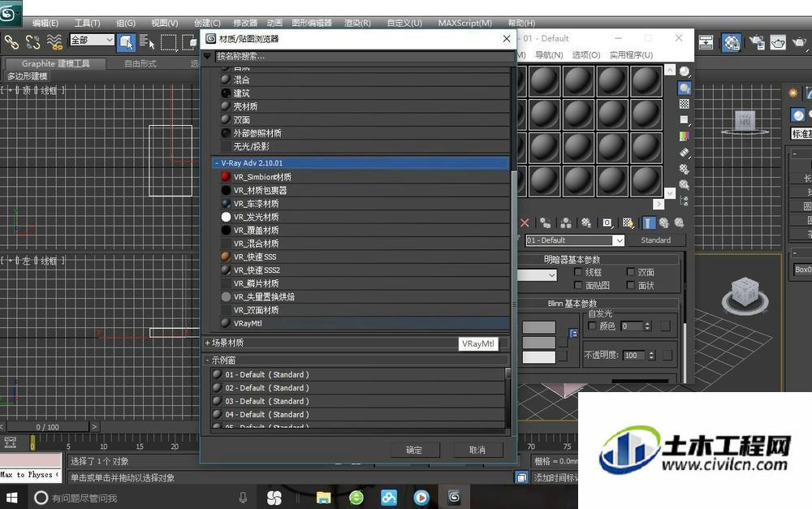Click the 取消 Cancel button
The image size is (812, 509).
(x=477, y=450)
